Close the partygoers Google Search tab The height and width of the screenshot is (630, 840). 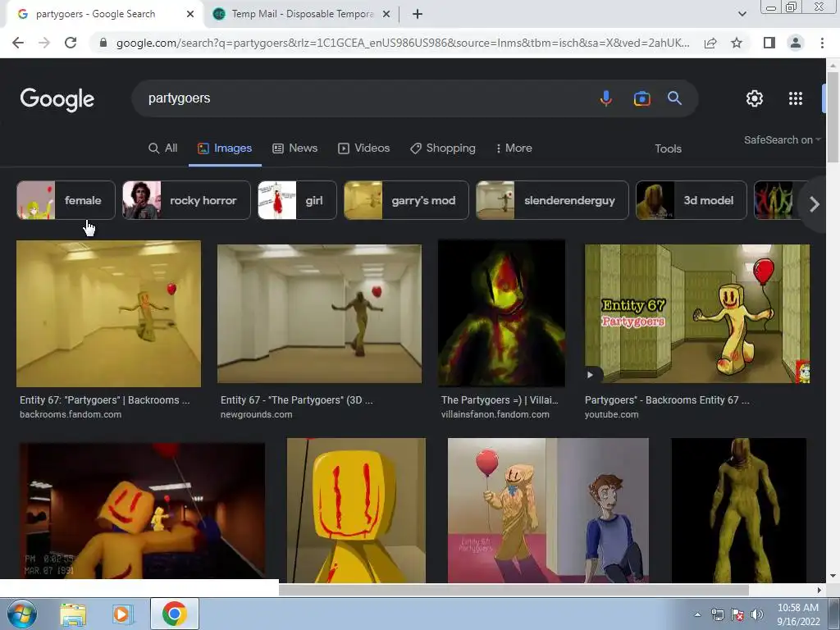click(x=190, y=14)
